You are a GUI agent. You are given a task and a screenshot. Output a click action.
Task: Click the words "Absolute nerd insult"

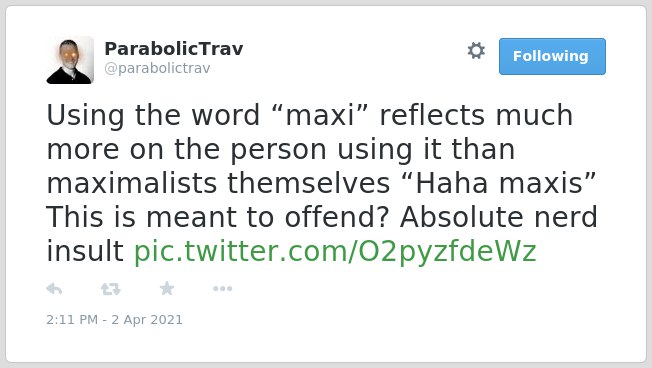[322, 234]
